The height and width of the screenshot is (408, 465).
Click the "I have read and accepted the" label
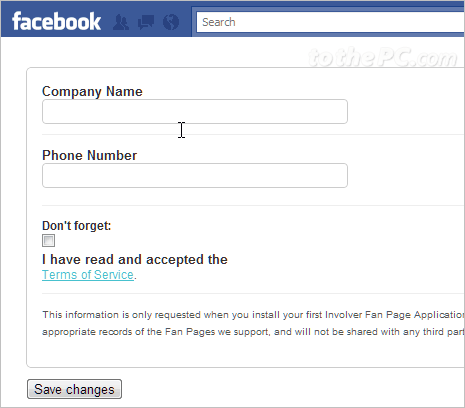(135, 259)
